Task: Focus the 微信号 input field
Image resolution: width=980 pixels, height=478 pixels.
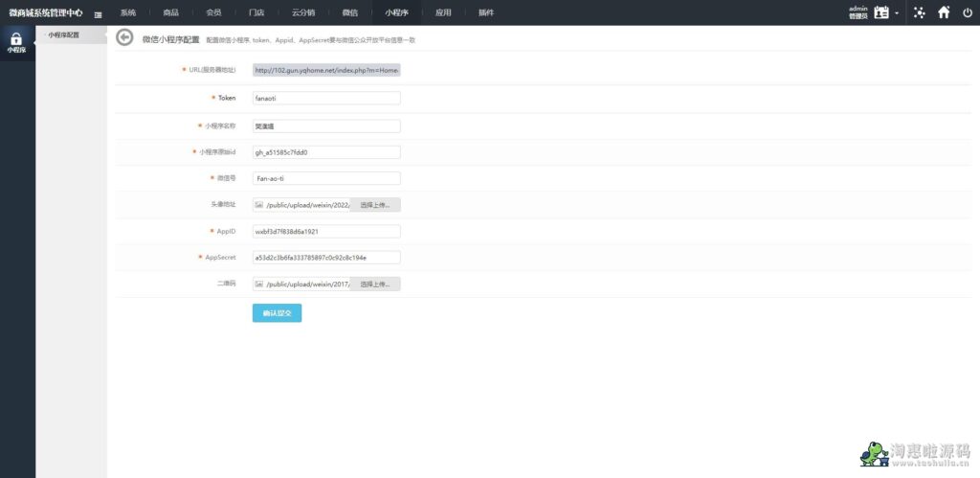Action: (x=326, y=178)
